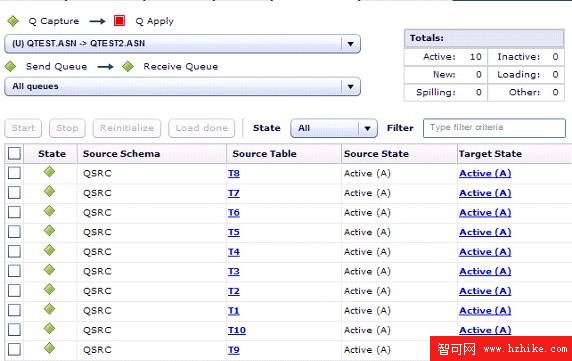The image size is (572, 361).
Task: Open Active (A) target state link for T6
Action: pyautogui.click(x=485, y=213)
